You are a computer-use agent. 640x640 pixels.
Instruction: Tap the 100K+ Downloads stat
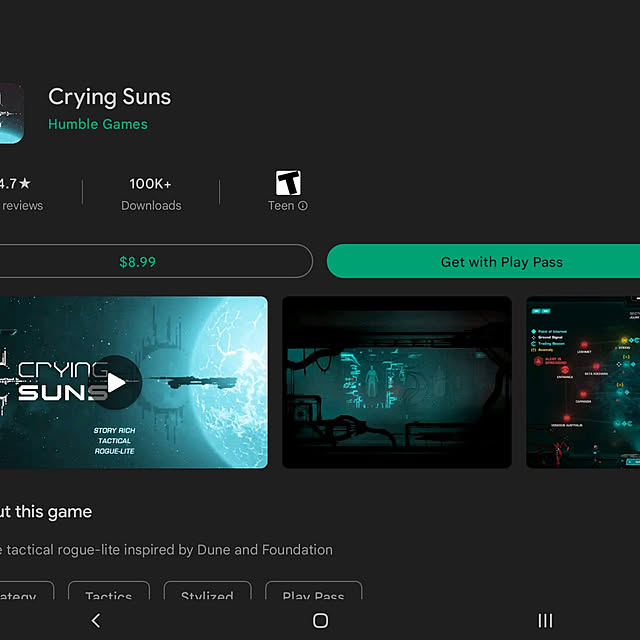tap(151, 193)
